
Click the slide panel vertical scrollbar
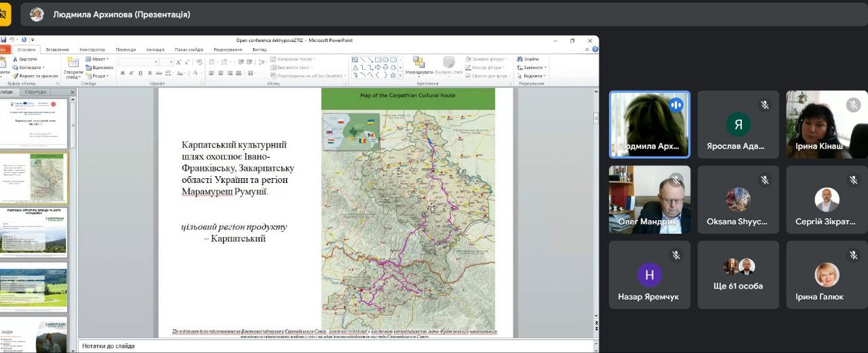[73, 203]
